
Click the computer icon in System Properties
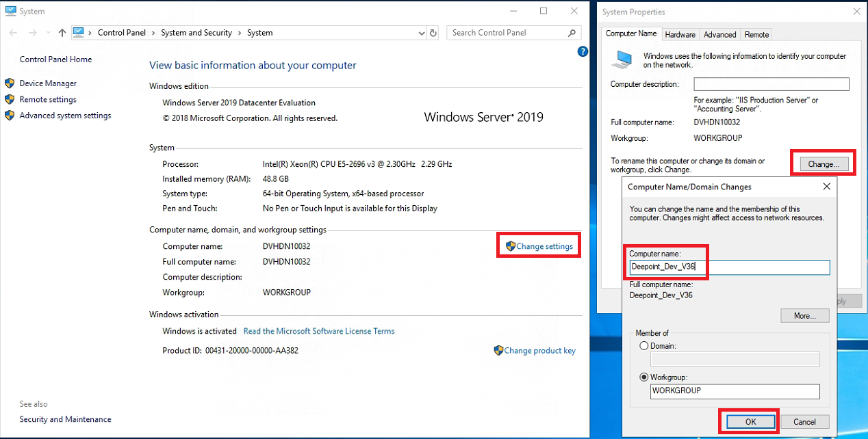(x=622, y=59)
